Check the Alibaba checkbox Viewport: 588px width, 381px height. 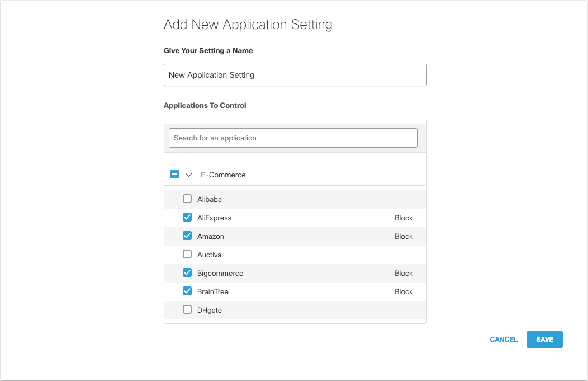pyautogui.click(x=187, y=199)
